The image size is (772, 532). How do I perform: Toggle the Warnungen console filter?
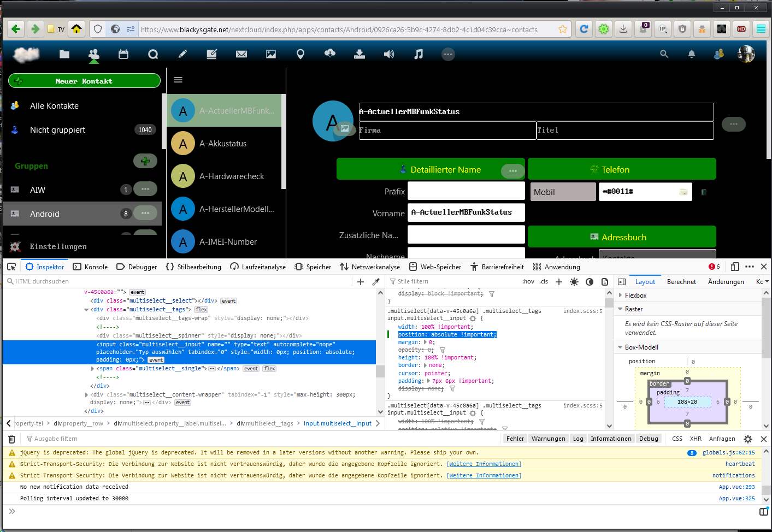point(549,439)
